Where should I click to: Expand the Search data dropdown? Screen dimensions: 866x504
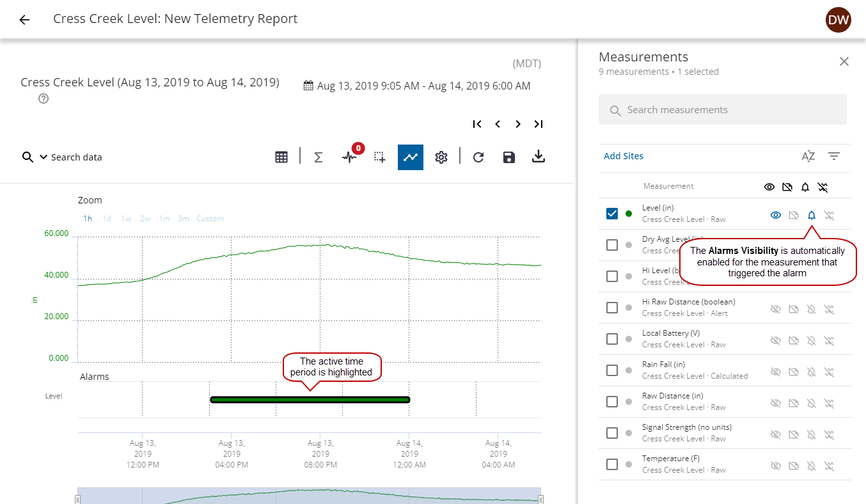[x=44, y=157]
